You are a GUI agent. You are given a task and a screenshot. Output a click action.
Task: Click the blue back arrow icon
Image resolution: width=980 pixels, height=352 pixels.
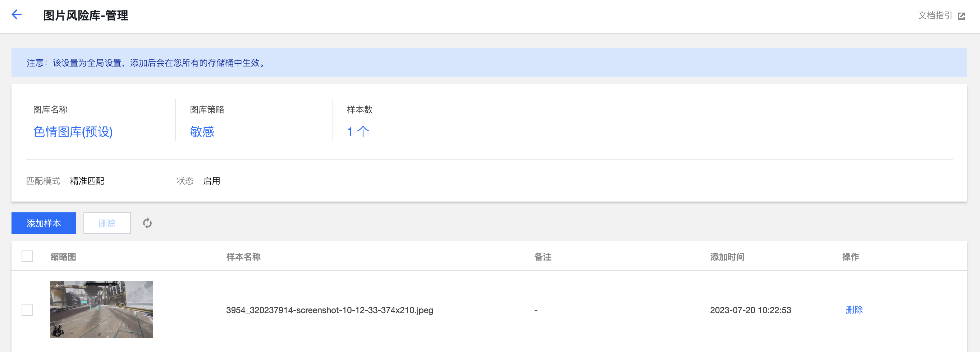[x=17, y=15]
